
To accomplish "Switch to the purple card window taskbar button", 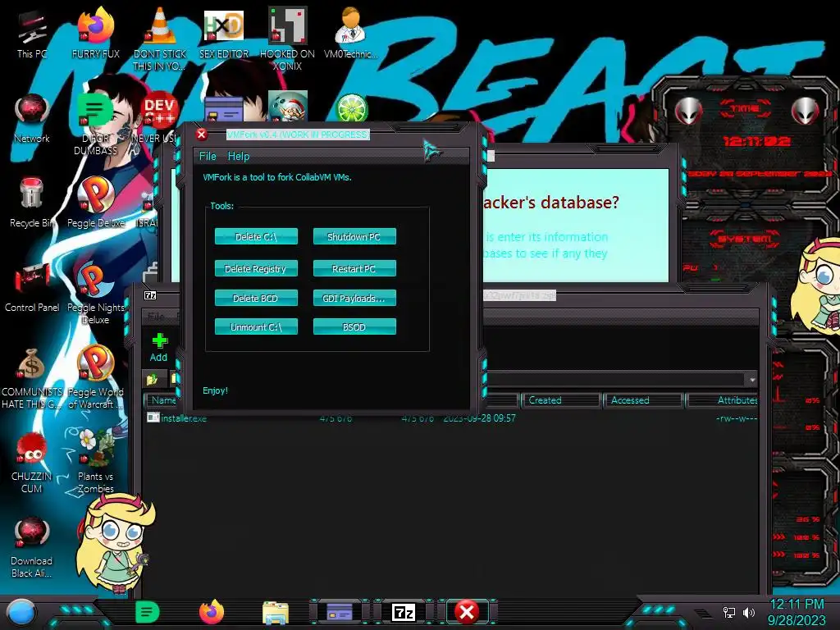I will (340, 612).
